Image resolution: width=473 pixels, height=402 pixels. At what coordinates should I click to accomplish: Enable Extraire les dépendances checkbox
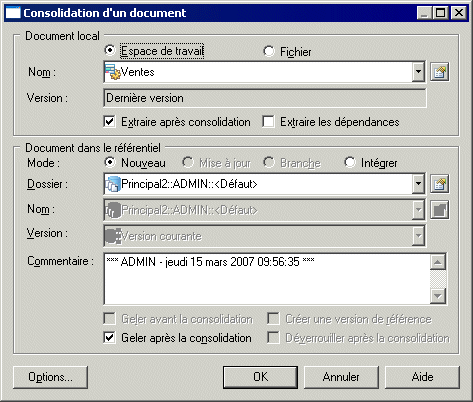click(x=268, y=122)
